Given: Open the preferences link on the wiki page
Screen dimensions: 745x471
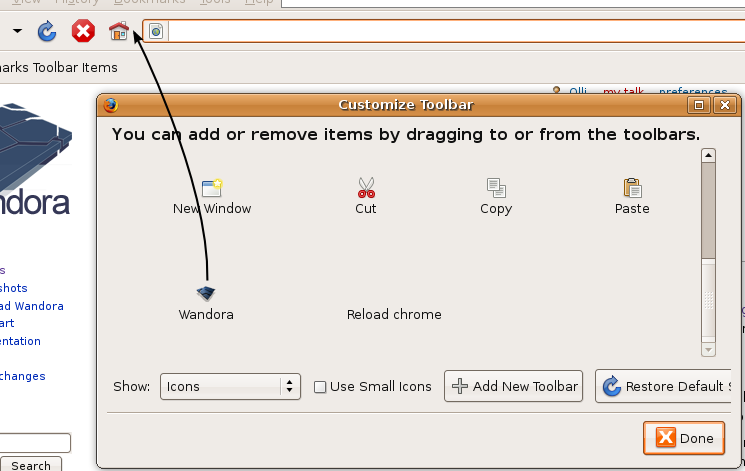Looking at the screenshot, I should click(x=693, y=90).
